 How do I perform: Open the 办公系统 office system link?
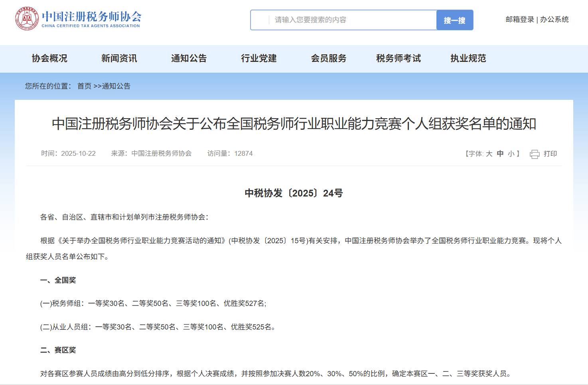pos(554,20)
